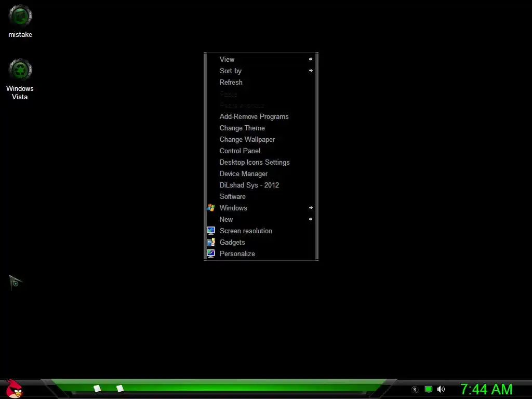Open Control Panel from context menu

261,151
